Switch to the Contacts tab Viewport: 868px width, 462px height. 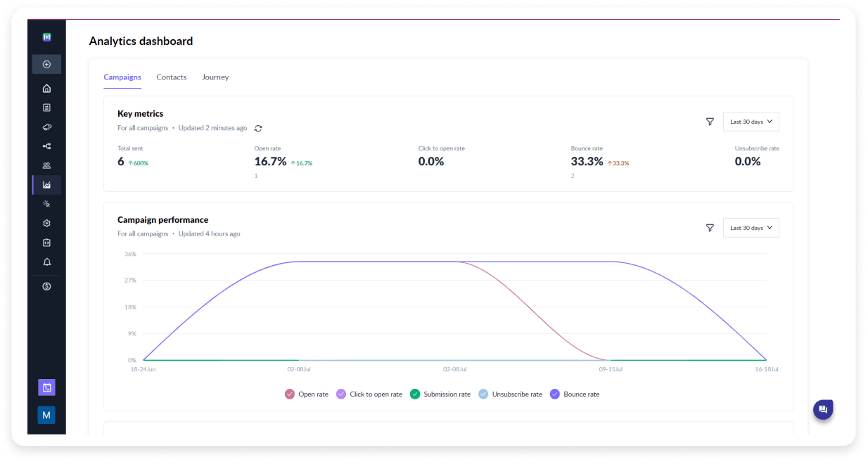[x=172, y=77]
